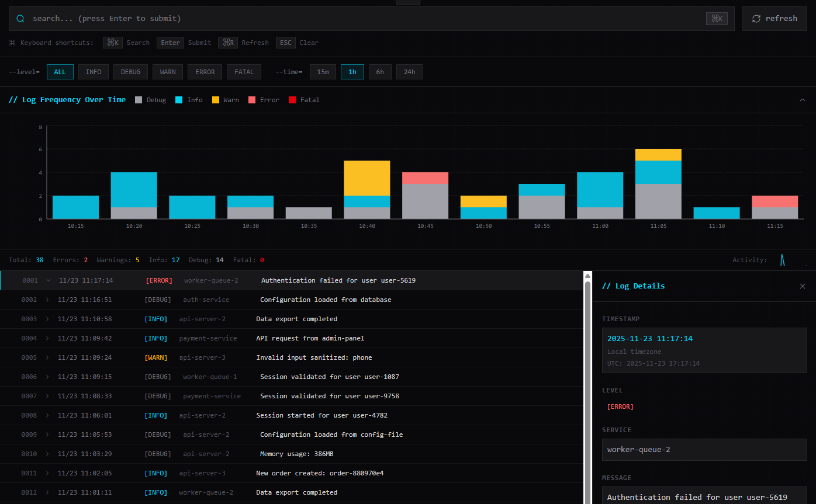Close the Log Details panel
The height and width of the screenshot is (504, 816).
coord(803,286)
